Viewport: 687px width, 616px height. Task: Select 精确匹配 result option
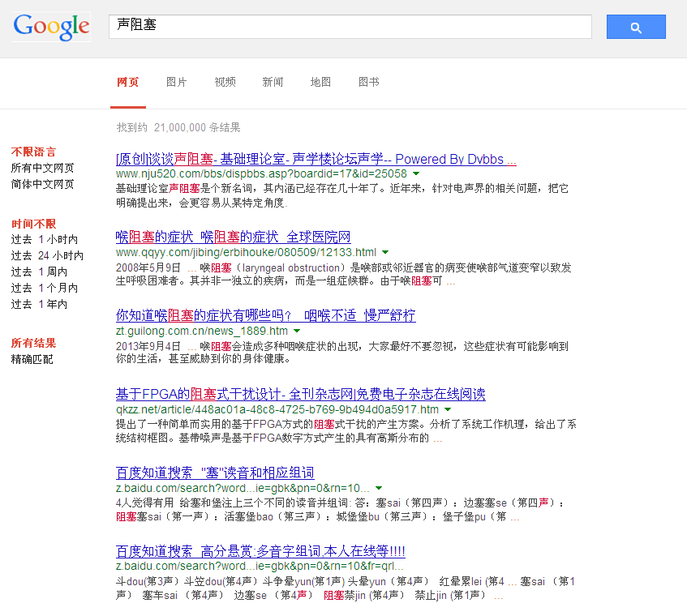32,359
